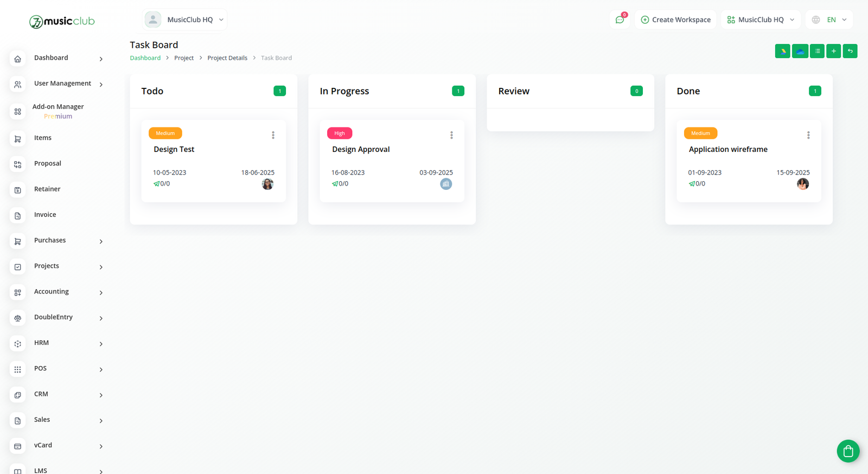Click the POS grid icon
Viewport: 868px width, 474px height.
17,369
